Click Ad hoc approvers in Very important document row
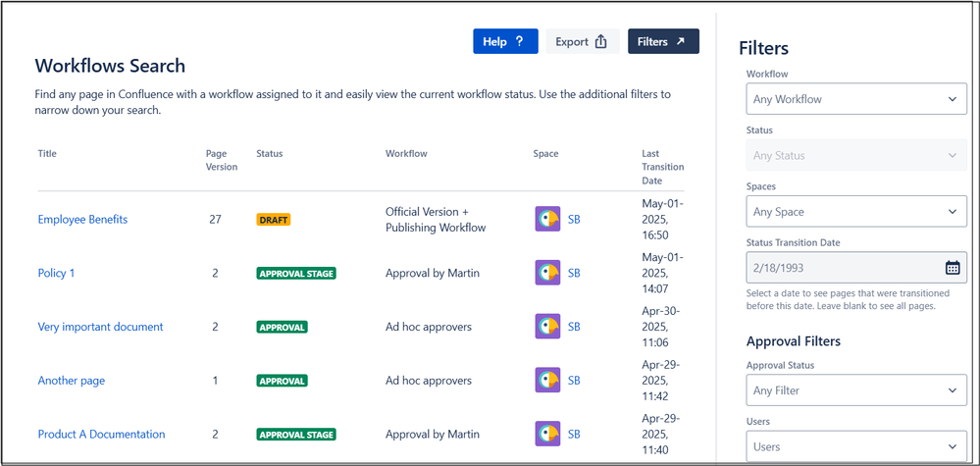The height and width of the screenshot is (466, 980). [428, 327]
